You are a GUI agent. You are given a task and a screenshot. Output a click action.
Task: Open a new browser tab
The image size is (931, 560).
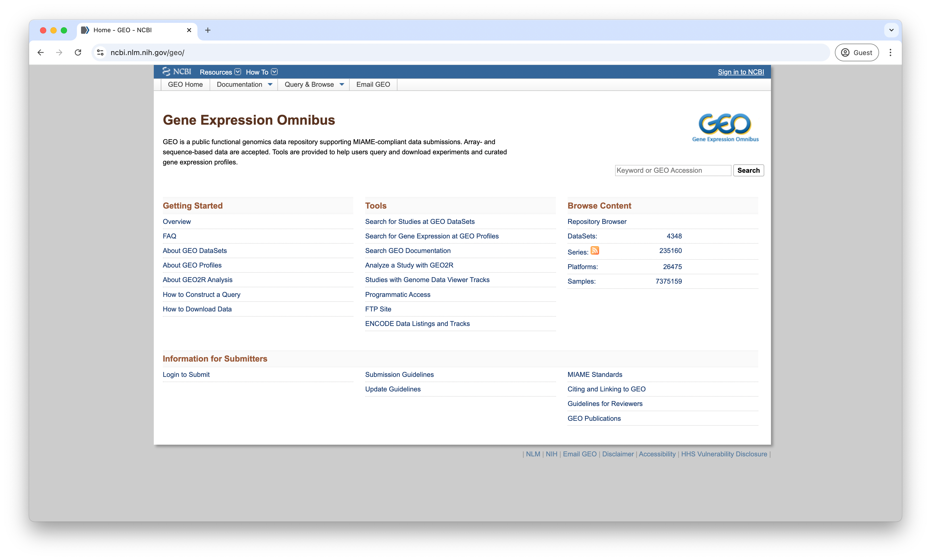coord(208,30)
